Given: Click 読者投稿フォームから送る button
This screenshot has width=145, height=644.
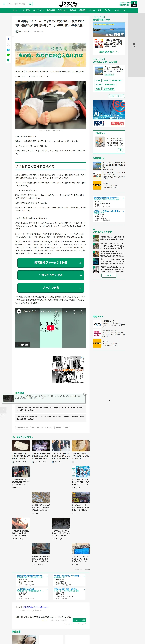Looking at the screenshot, I should pyautogui.click(x=51, y=263).
